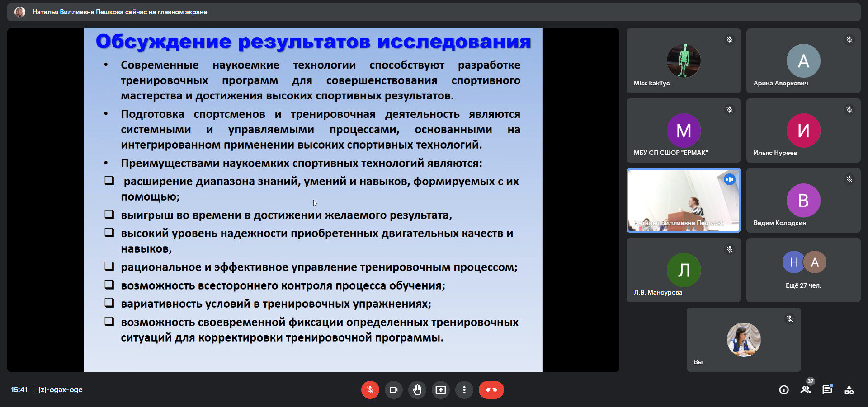
Task: Click the present screen icon
Action: [440, 390]
